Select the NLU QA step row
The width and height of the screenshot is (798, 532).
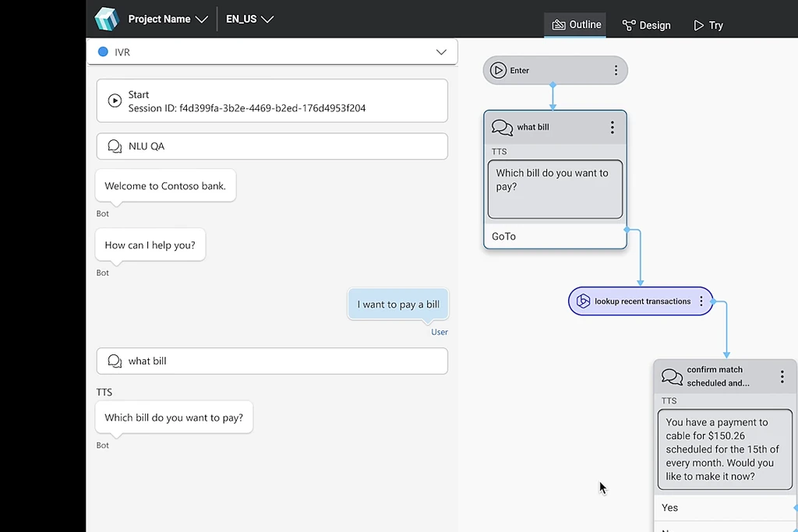pos(272,146)
